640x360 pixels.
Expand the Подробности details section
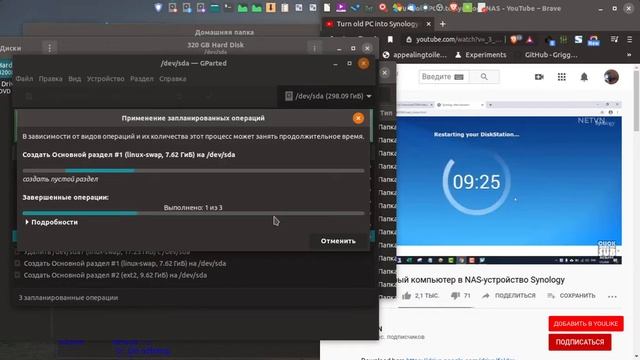click(51, 222)
